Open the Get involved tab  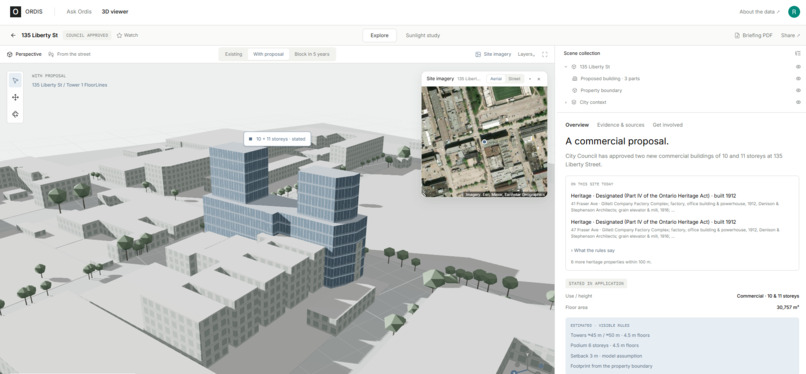tap(668, 125)
